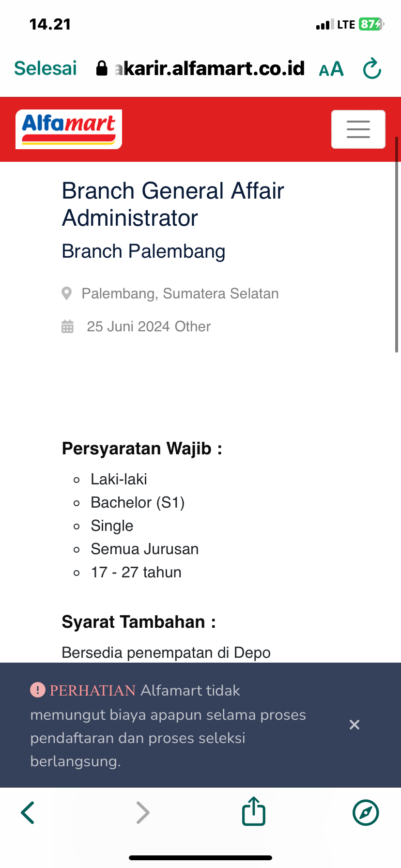The width and height of the screenshot is (401, 868).
Task: Reload the page with refresh icon
Action: pyautogui.click(x=372, y=68)
